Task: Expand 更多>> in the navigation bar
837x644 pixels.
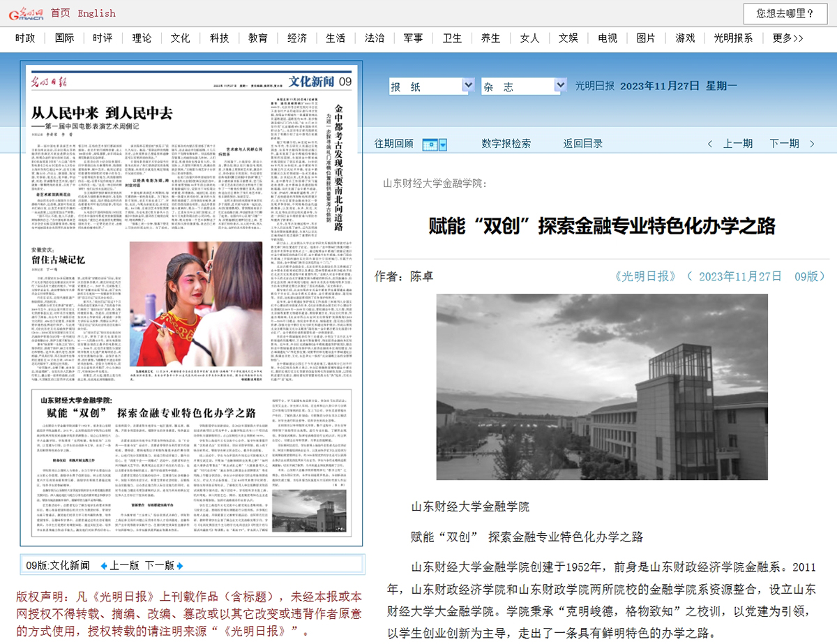Action: tap(787, 38)
